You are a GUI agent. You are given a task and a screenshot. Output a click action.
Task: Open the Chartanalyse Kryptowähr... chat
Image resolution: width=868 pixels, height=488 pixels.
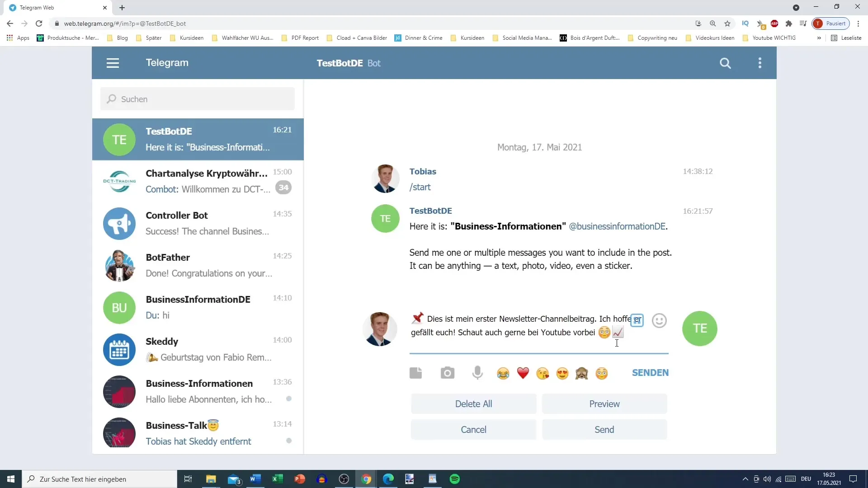(198, 182)
